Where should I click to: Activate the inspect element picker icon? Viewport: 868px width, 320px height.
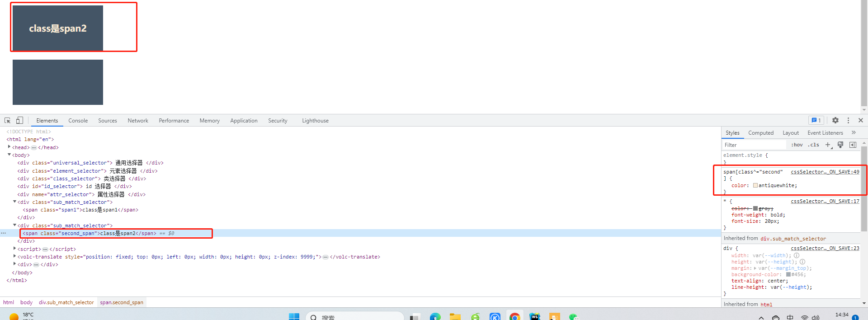click(x=8, y=121)
